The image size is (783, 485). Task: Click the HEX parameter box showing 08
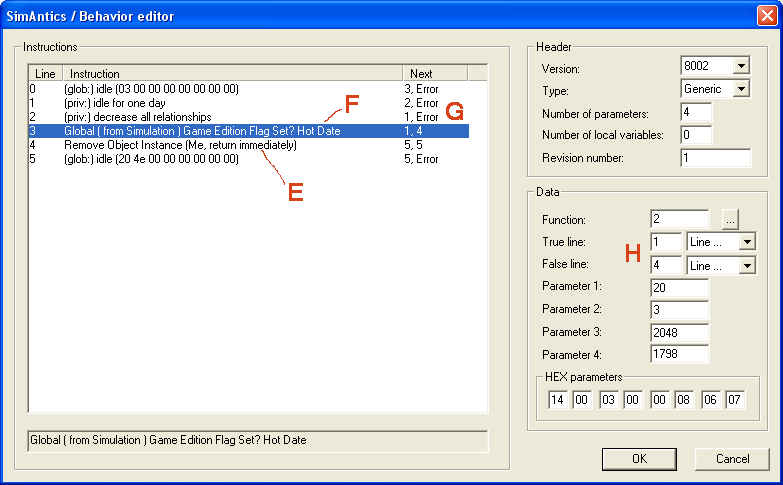[x=684, y=400]
